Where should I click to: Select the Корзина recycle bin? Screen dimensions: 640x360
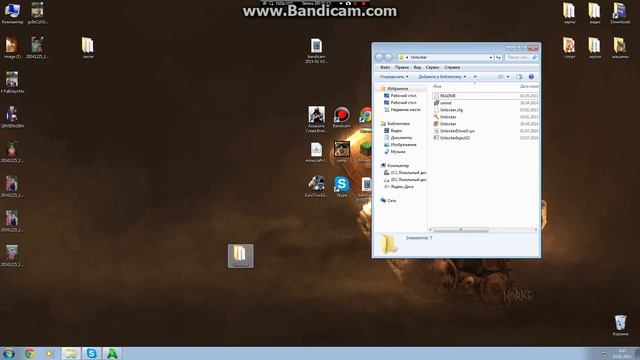(620, 325)
